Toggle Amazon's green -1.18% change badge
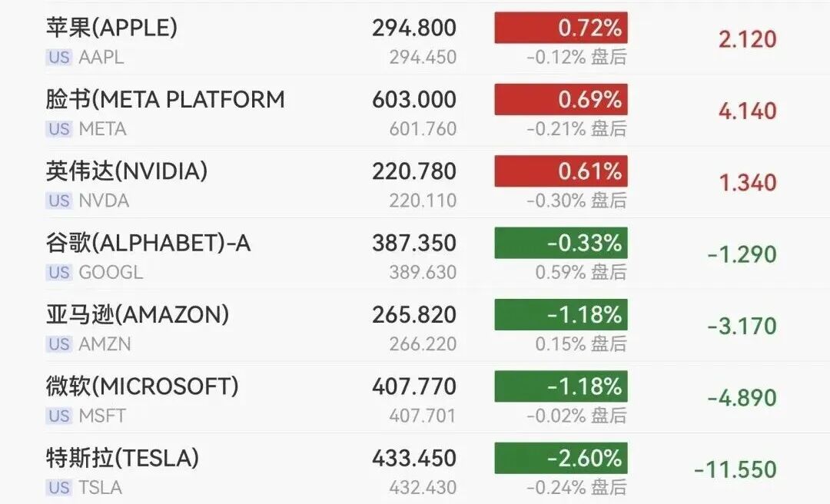 point(561,314)
